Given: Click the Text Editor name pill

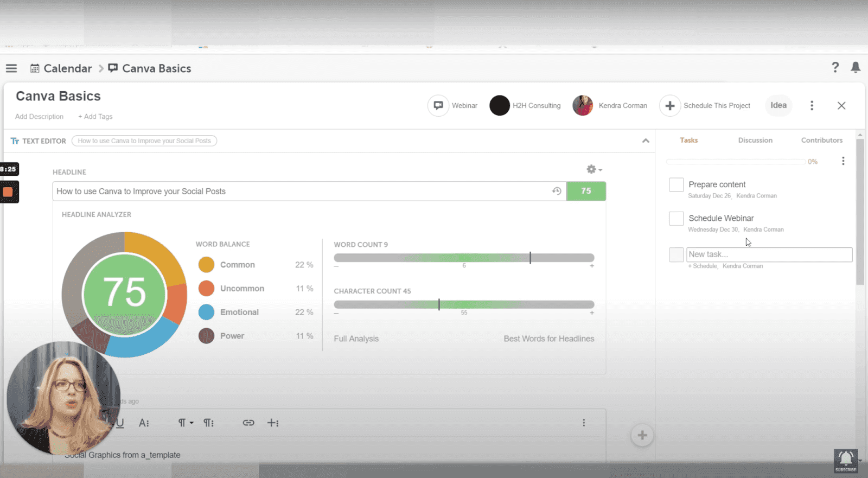Looking at the screenshot, I should [144, 141].
